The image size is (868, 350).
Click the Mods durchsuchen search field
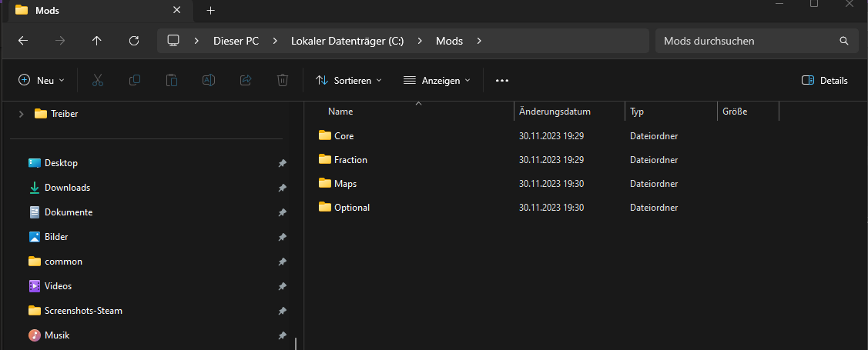pos(747,41)
